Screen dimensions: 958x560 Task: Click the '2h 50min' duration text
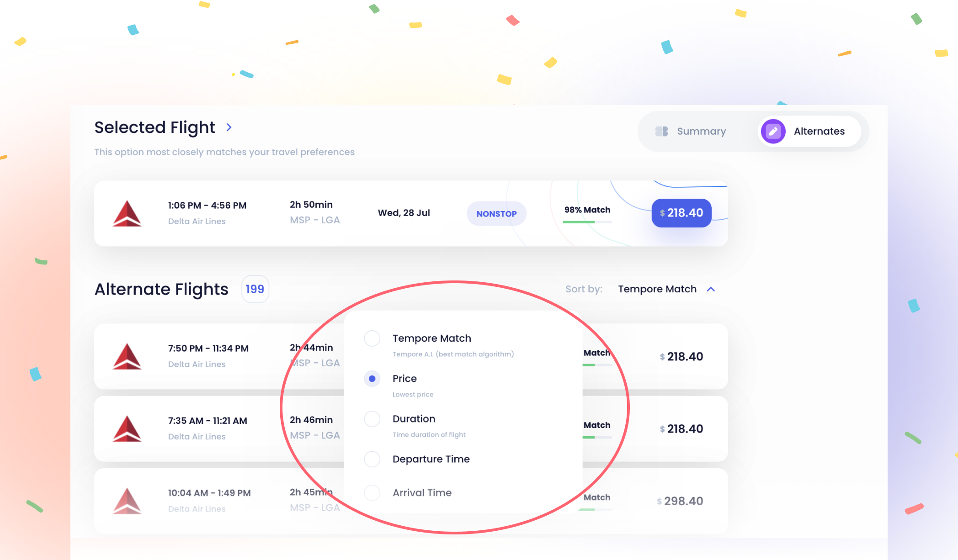tap(311, 205)
